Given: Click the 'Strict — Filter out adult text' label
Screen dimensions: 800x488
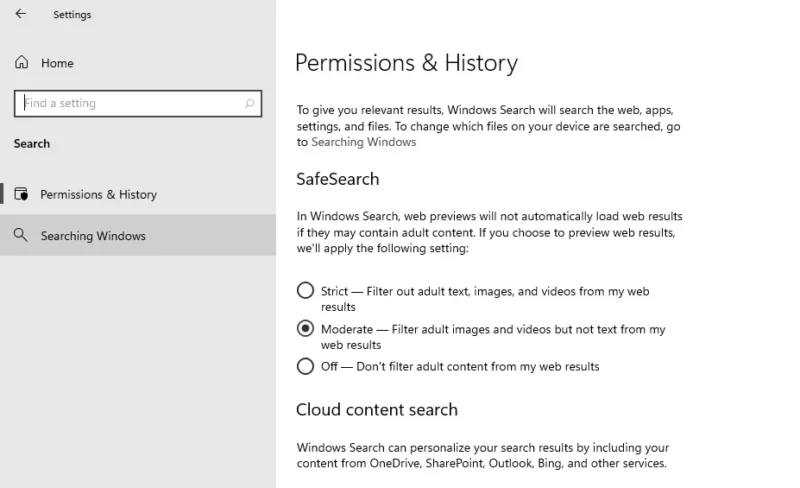Looking at the screenshot, I should [x=485, y=299].
